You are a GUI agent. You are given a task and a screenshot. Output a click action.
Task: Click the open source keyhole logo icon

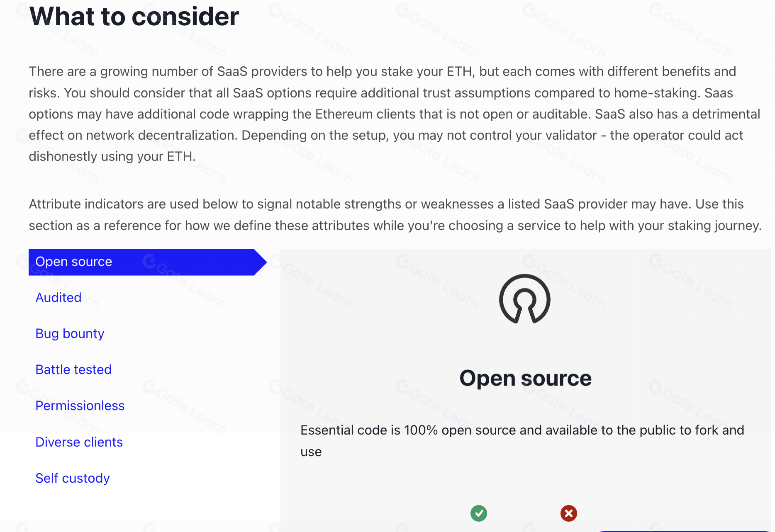[525, 299]
